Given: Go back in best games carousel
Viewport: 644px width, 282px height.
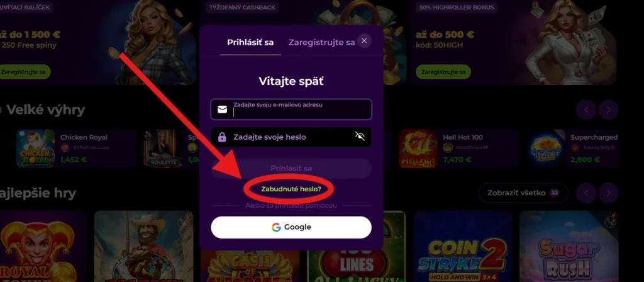Looking at the screenshot, I should tap(586, 193).
